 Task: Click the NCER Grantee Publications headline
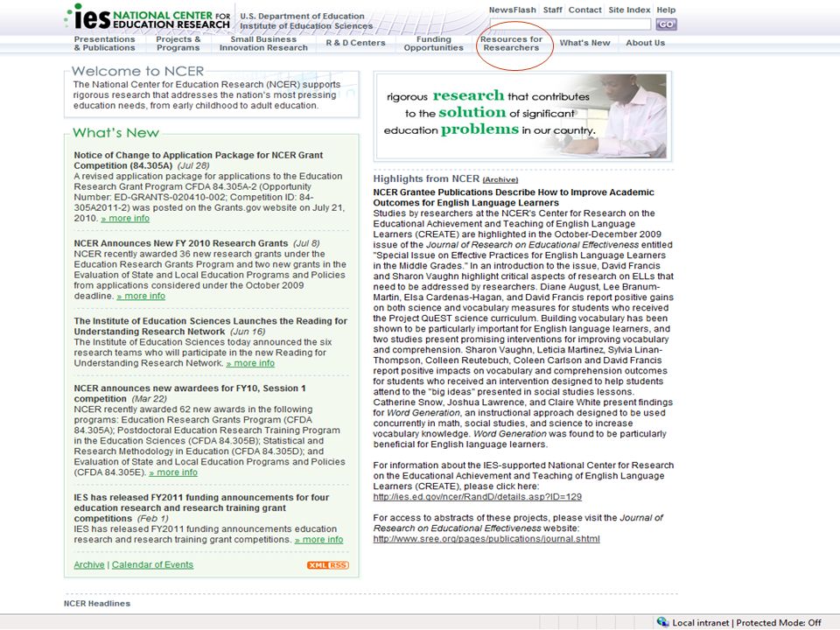[514, 197]
